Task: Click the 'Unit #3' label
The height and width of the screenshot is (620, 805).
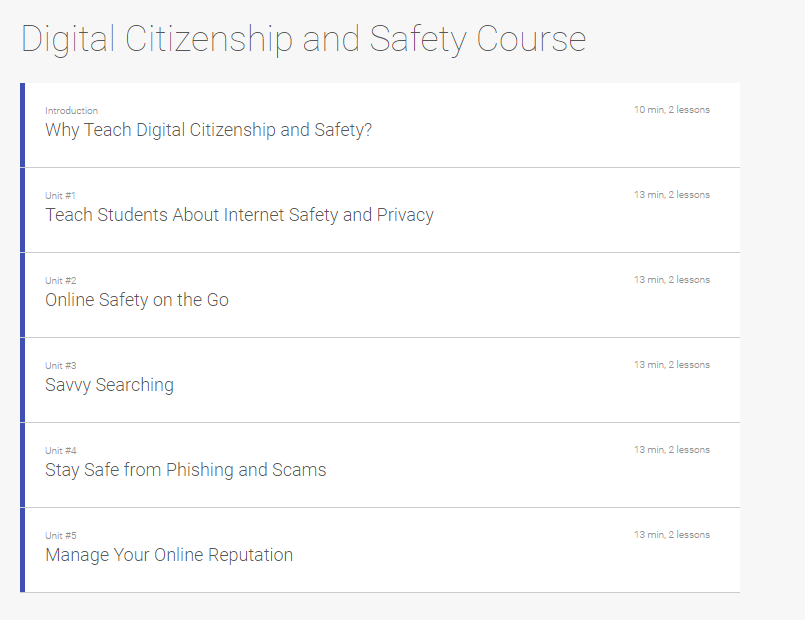Action: [x=60, y=366]
